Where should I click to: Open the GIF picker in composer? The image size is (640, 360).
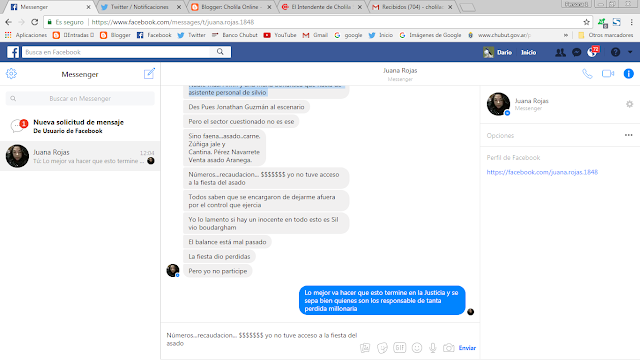tap(399, 348)
